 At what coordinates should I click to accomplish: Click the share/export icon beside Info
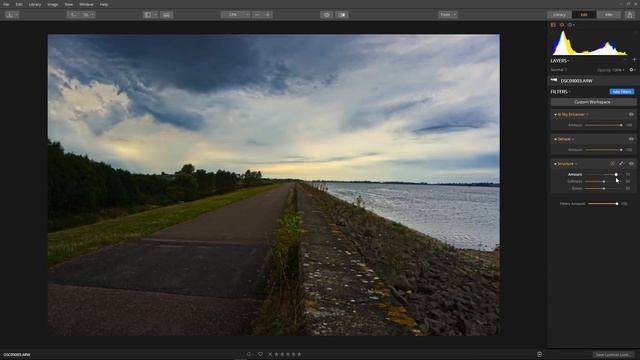(630, 15)
